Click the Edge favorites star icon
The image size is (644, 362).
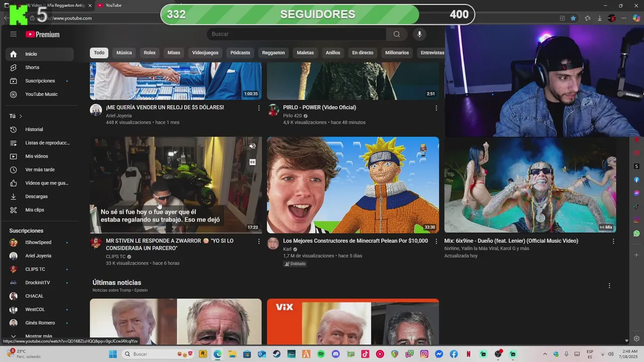(x=573, y=18)
